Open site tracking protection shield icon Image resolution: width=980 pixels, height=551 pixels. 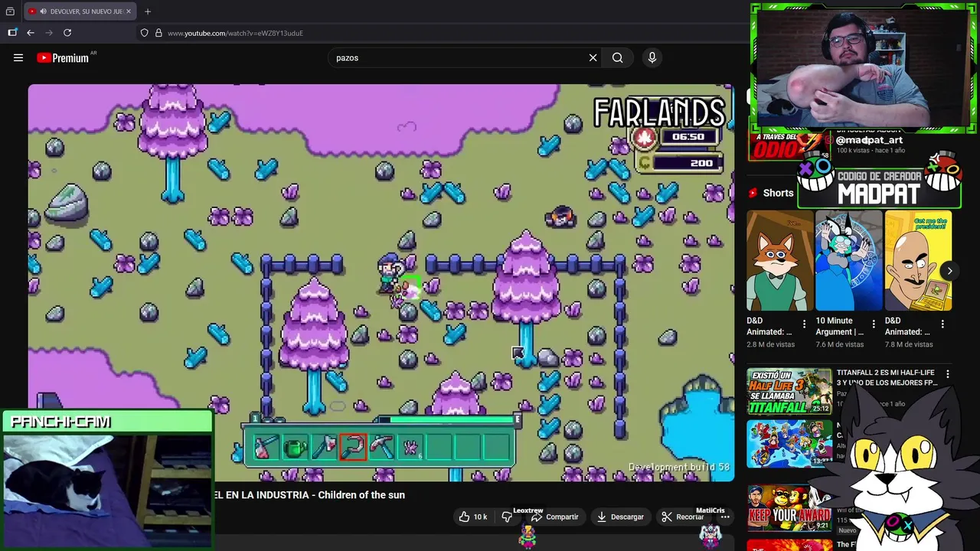(x=144, y=33)
